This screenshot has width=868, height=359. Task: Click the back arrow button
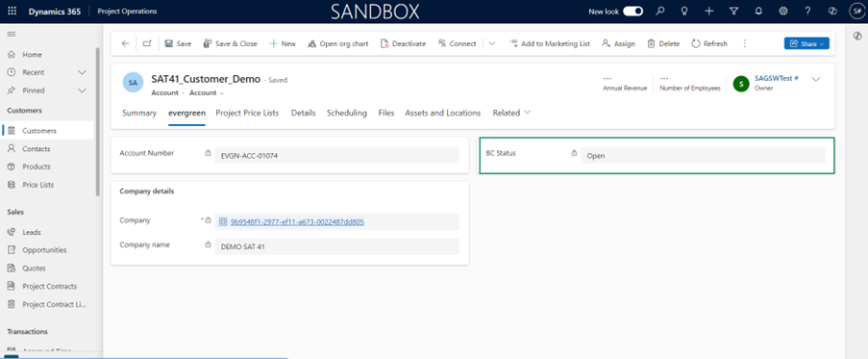click(x=125, y=43)
